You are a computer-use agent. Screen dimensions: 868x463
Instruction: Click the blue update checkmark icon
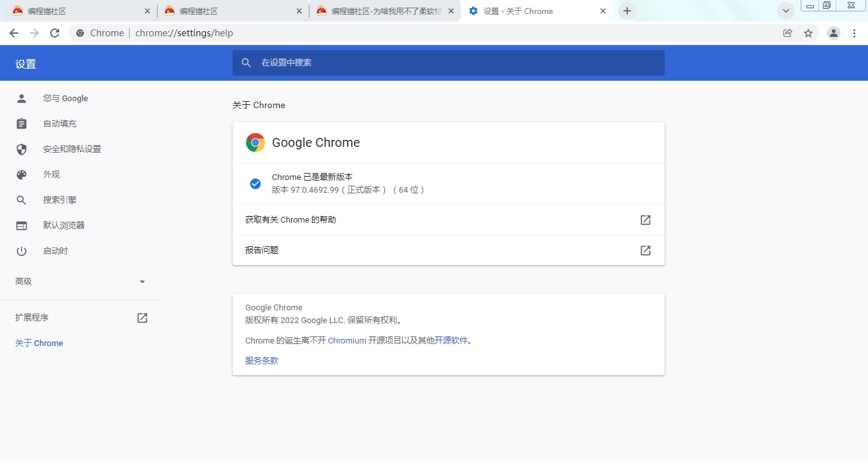[255, 184]
